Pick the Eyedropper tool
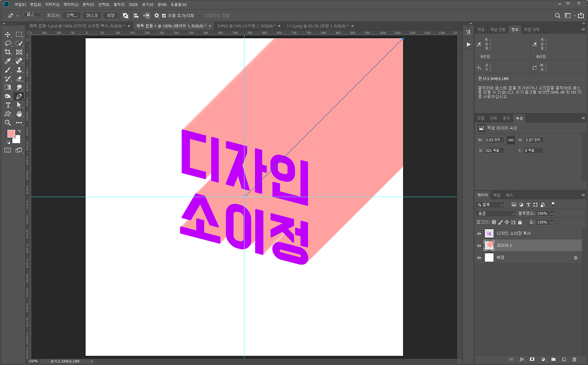Viewport: 588px width, 365px height. (8, 61)
